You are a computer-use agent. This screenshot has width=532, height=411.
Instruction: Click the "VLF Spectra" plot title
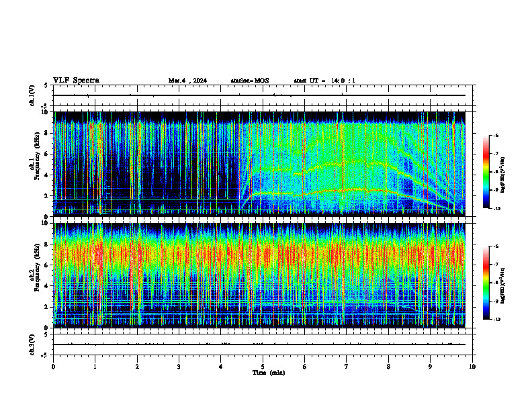point(77,81)
